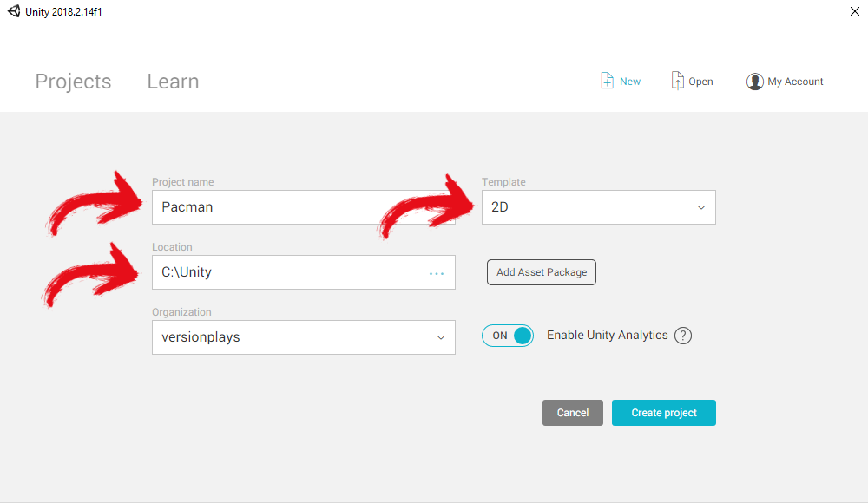
Task: Click the Location field containing C:\Unity
Action: coord(303,272)
